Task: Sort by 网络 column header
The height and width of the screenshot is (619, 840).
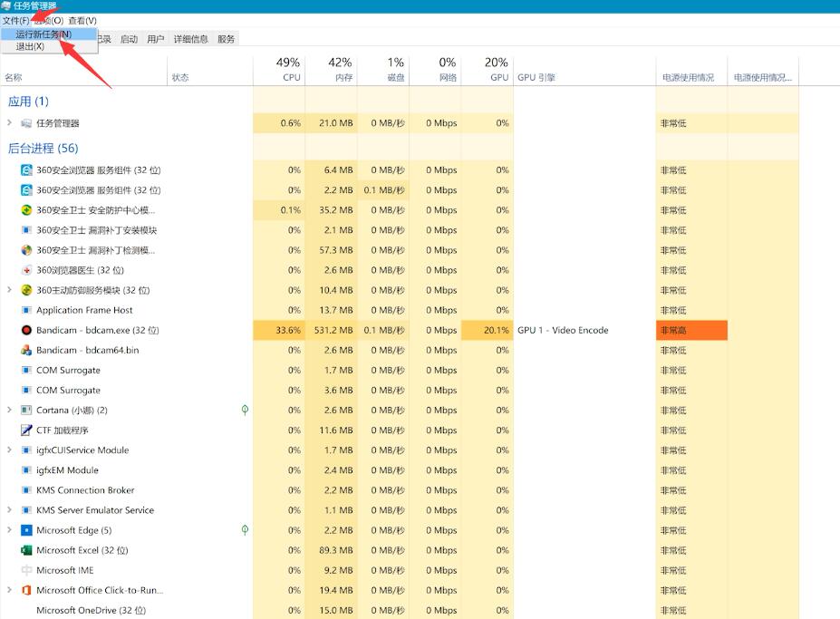Action: click(x=435, y=70)
